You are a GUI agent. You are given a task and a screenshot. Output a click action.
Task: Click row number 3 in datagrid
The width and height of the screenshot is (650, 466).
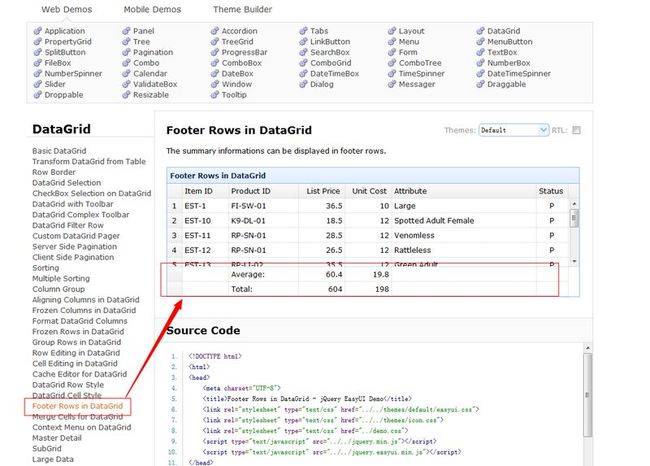click(174, 235)
